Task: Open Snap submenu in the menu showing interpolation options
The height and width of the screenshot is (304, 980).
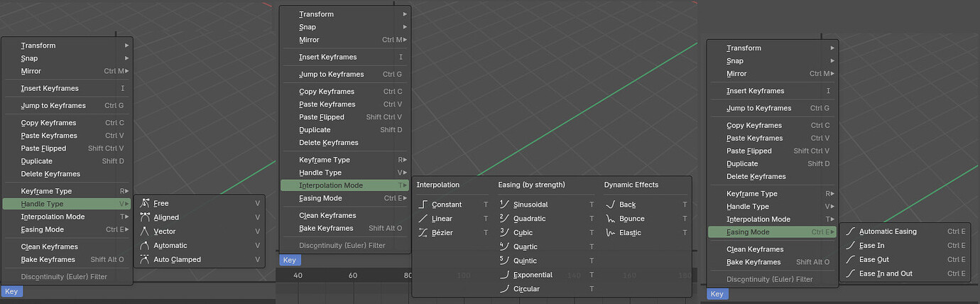Action: coord(345,27)
